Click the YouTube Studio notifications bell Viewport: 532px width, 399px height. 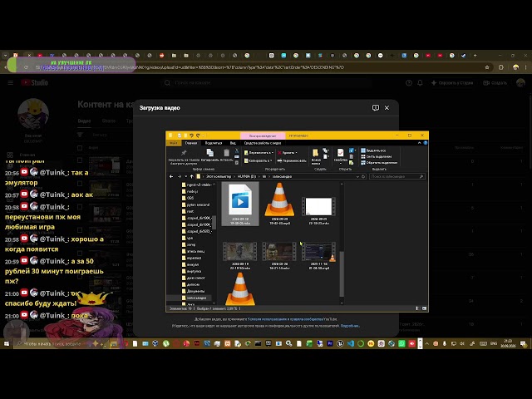420,83
